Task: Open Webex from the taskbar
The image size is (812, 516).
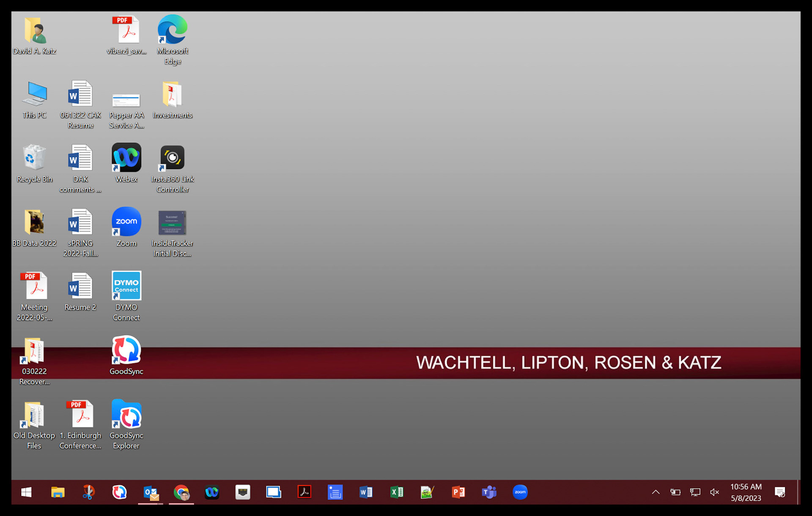Action: [x=212, y=492]
